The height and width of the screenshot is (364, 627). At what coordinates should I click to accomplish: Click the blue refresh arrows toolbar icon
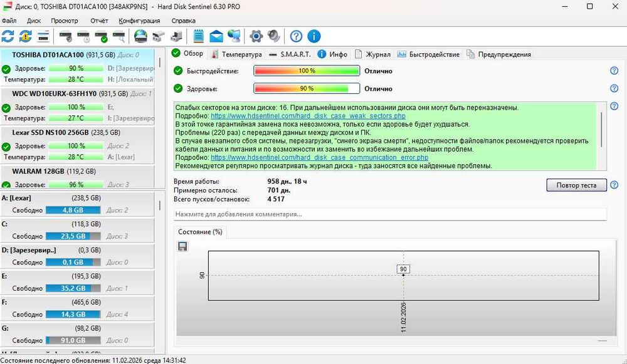coord(8,36)
